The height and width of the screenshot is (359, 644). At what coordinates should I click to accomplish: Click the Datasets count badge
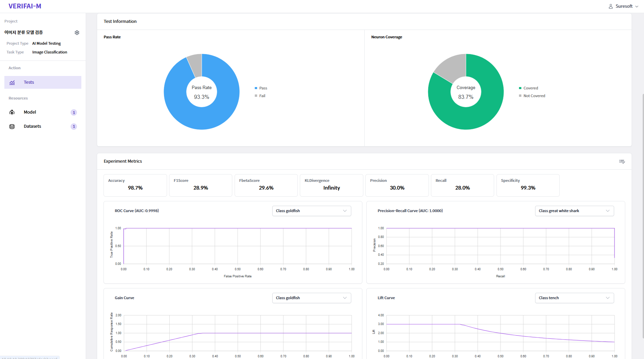74,126
